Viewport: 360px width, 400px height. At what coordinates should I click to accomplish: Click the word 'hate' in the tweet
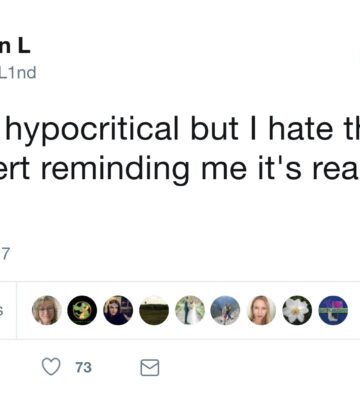point(301,128)
